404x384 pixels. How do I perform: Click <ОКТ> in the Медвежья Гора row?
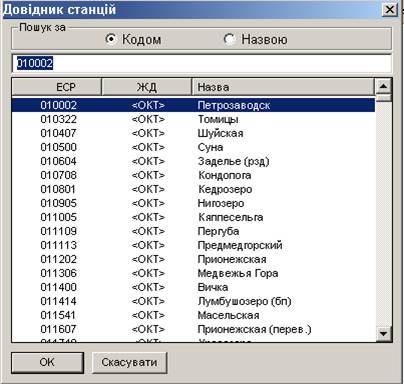[148, 273]
